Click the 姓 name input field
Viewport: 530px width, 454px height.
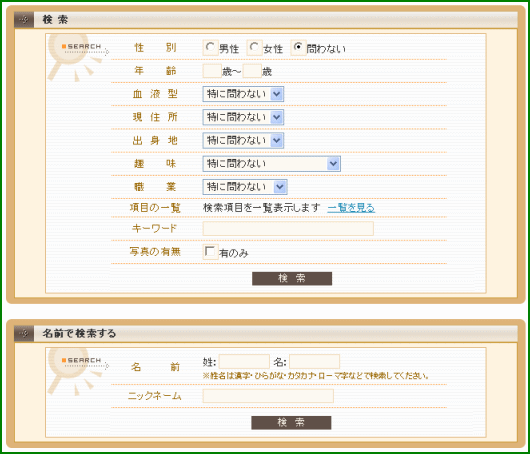coord(244,361)
